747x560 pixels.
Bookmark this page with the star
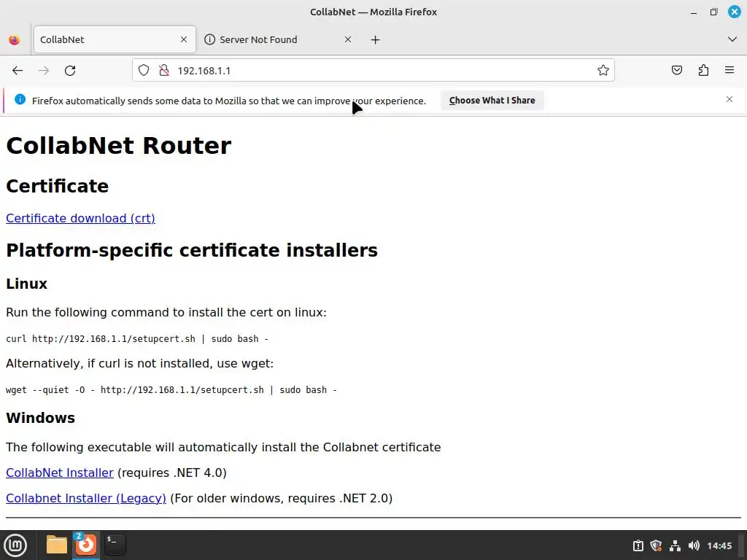click(x=603, y=71)
